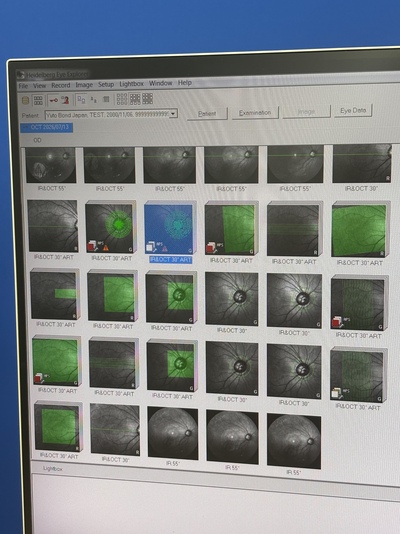Open the Setup menu

(x=106, y=84)
